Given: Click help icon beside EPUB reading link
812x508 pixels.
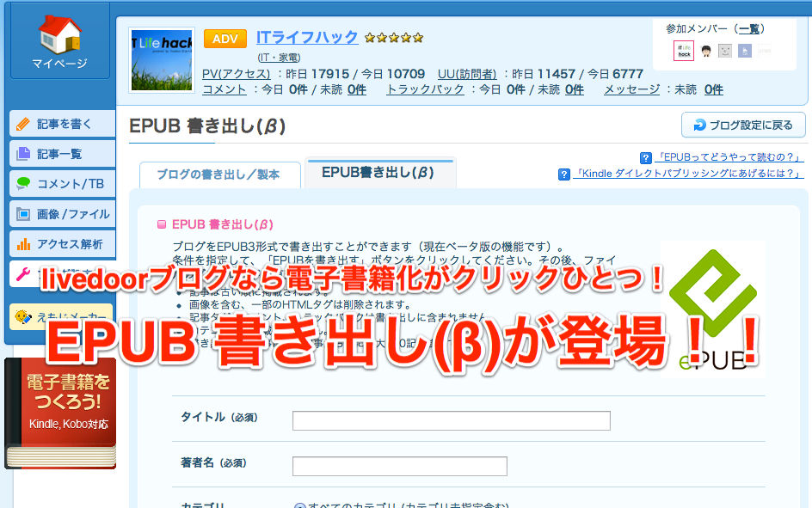Looking at the screenshot, I should click(645, 158).
